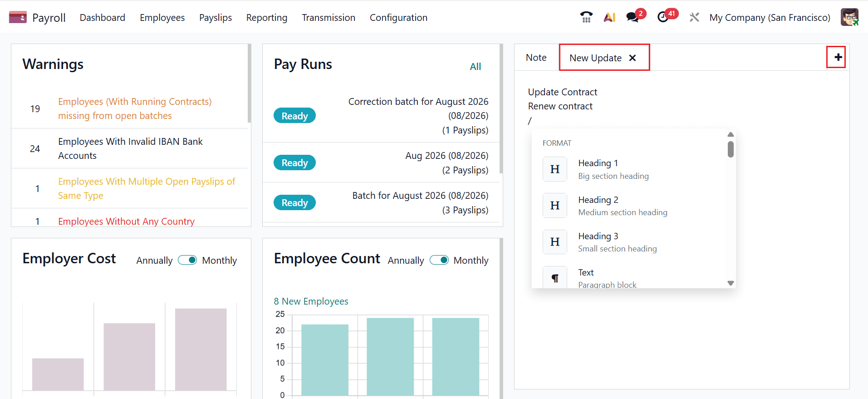
Task: Click the Payroll app logo icon
Action: coord(18,17)
